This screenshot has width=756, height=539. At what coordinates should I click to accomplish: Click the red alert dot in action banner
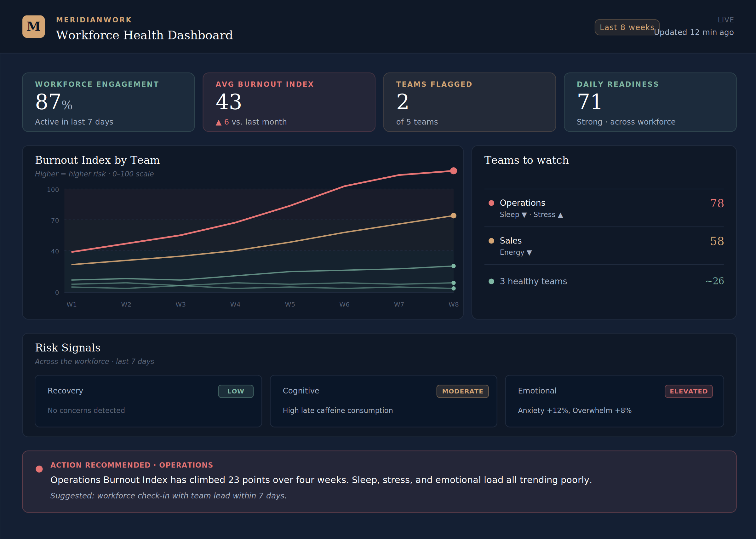39,469
